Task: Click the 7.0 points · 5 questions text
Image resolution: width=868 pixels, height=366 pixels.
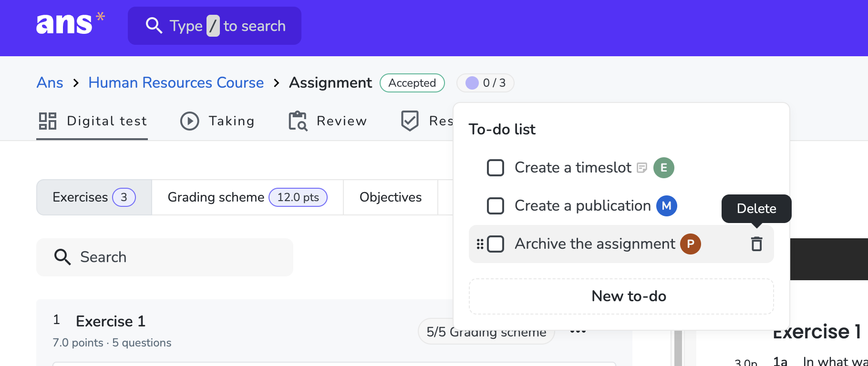Action: click(112, 343)
